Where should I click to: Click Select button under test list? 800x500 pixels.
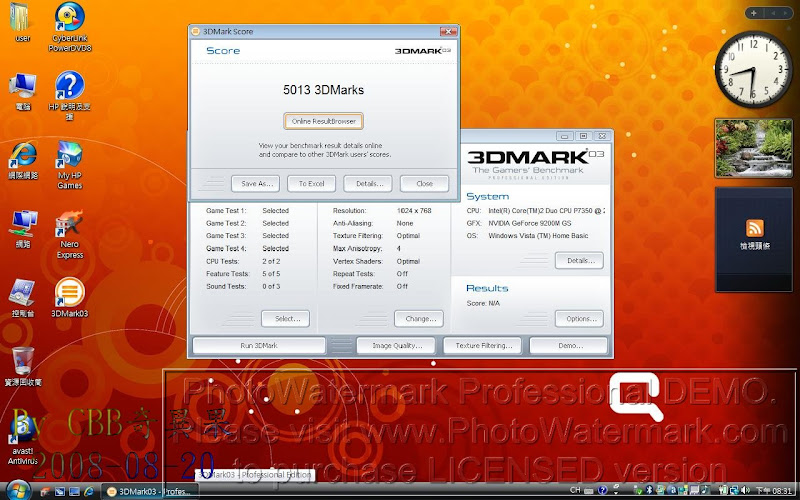(285, 318)
